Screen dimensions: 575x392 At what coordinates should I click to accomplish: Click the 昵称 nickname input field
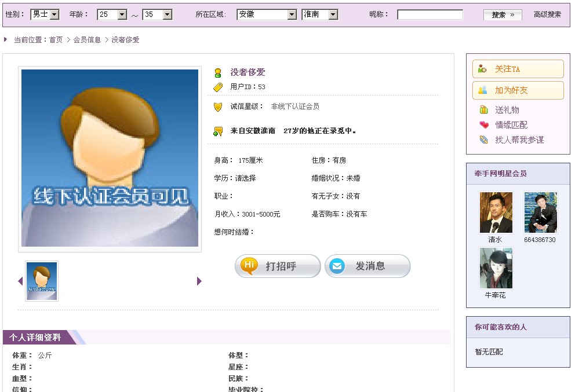430,14
